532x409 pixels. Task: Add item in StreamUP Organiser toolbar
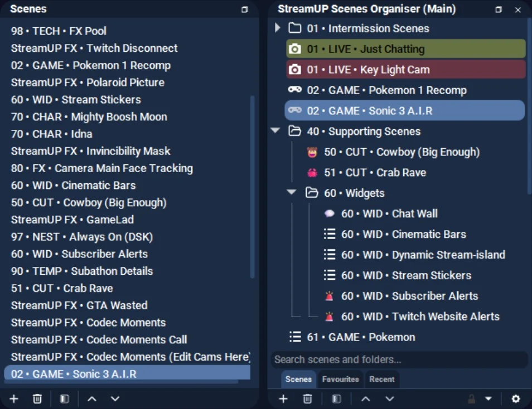[x=283, y=399]
